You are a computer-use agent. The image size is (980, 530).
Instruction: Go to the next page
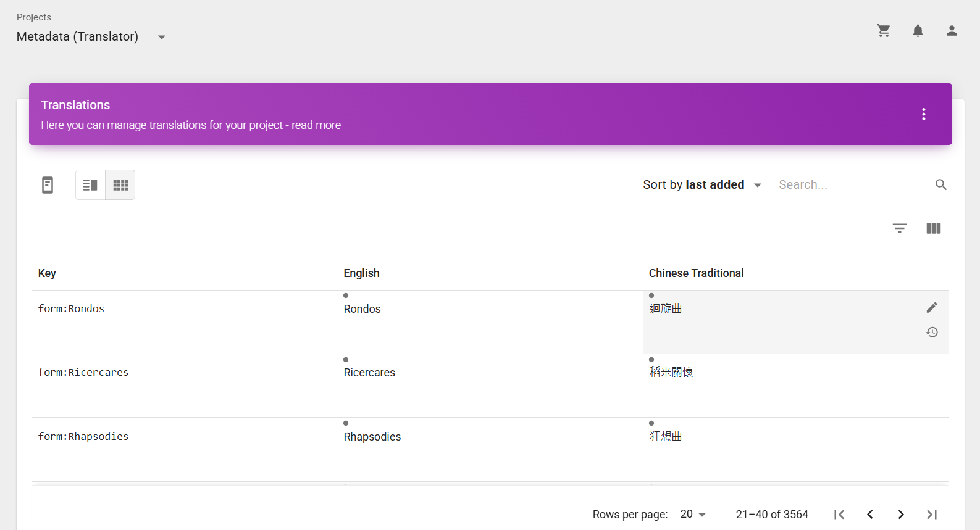click(901, 515)
